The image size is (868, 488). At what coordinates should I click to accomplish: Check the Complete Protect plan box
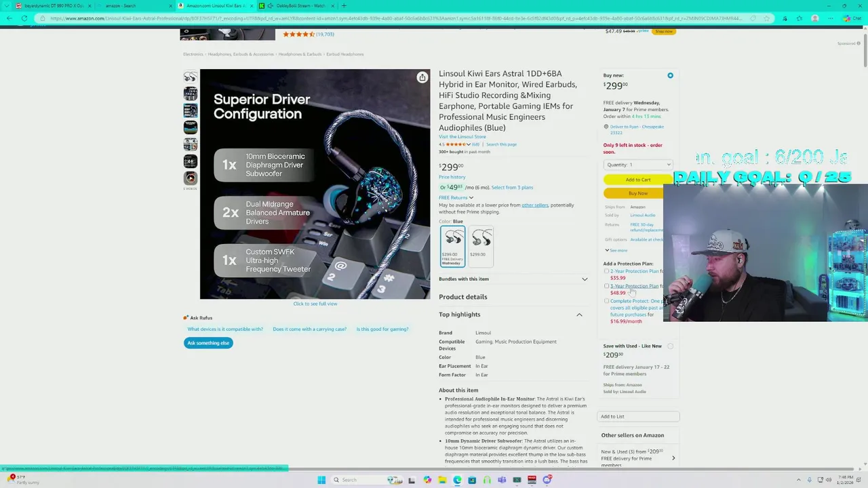click(606, 301)
